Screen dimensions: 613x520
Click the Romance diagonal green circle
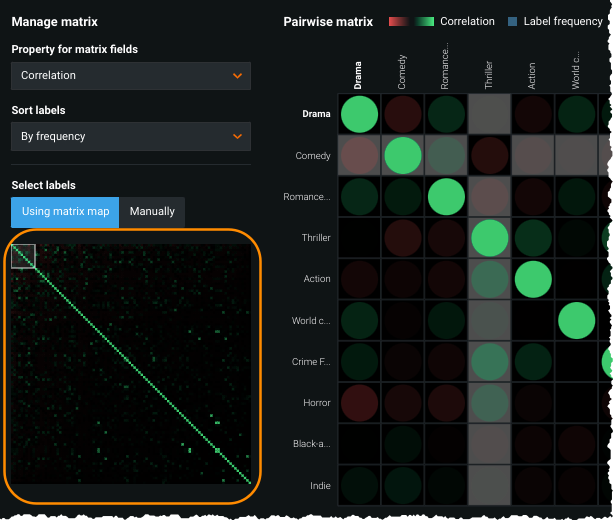click(446, 197)
